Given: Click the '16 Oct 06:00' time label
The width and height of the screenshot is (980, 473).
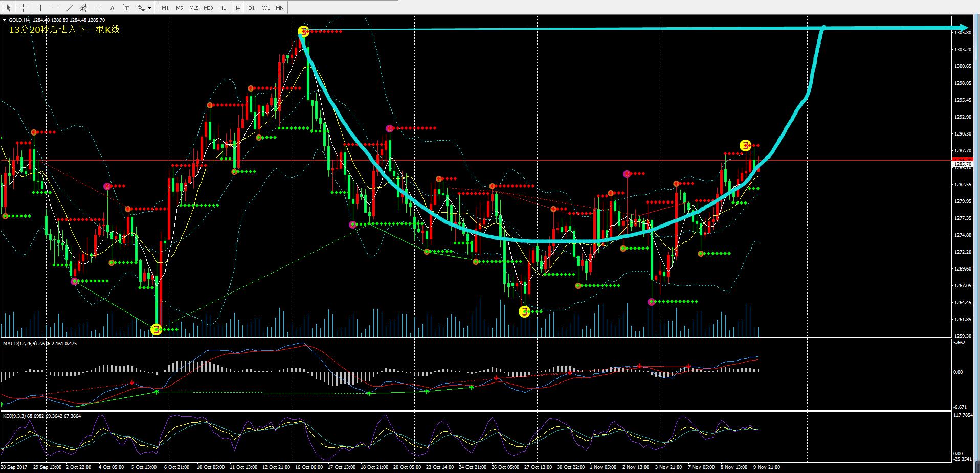Looking at the screenshot, I should click(309, 467).
